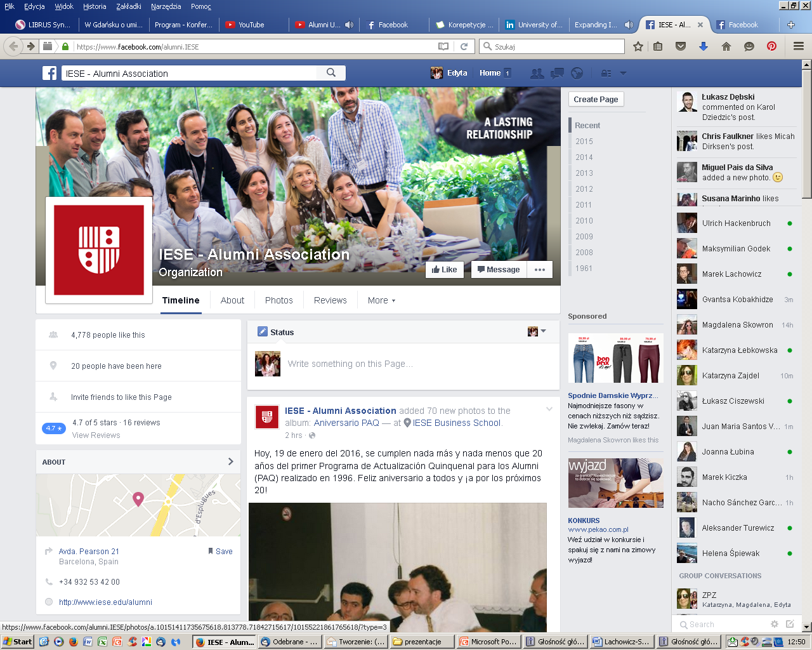Click the taskbar clock showing 12:50
The height and width of the screenshot is (650, 812).
(796, 642)
